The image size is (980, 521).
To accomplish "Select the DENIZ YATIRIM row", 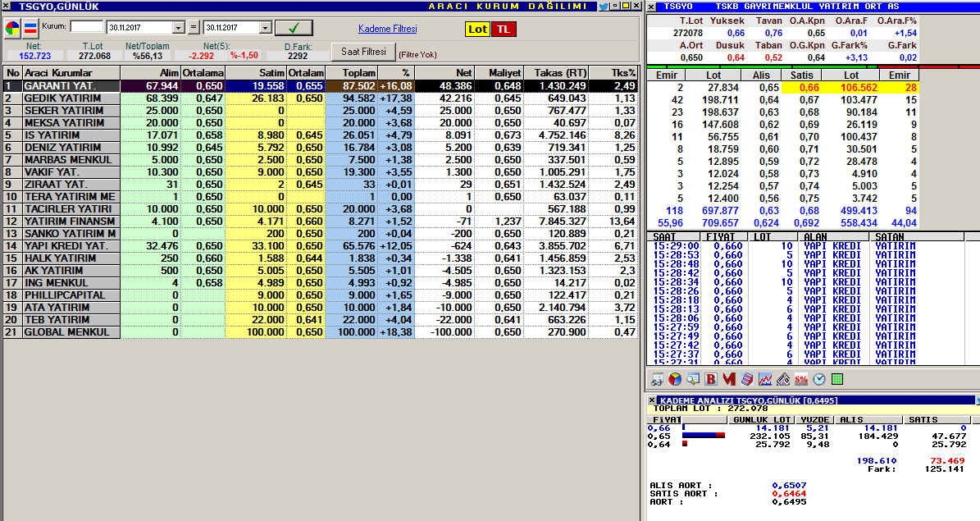I will click(320, 148).
